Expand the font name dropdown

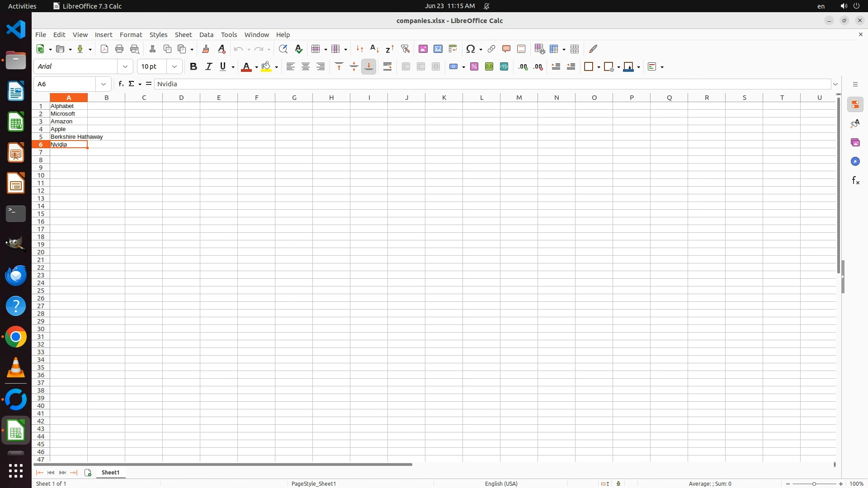click(125, 67)
